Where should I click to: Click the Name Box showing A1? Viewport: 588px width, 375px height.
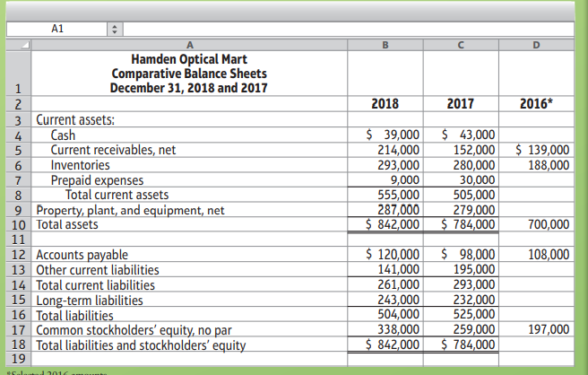click(x=57, y=29)
